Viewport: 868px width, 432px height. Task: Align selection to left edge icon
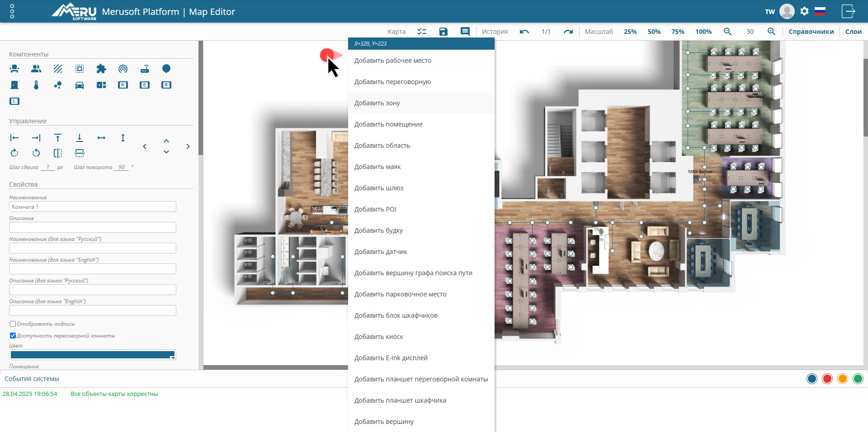(14, 138)
